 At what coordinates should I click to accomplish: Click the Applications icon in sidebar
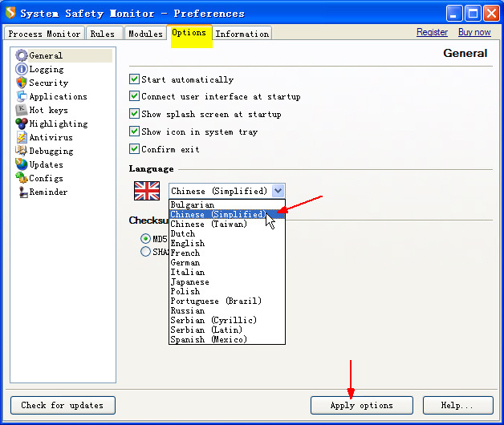(22, 96)
